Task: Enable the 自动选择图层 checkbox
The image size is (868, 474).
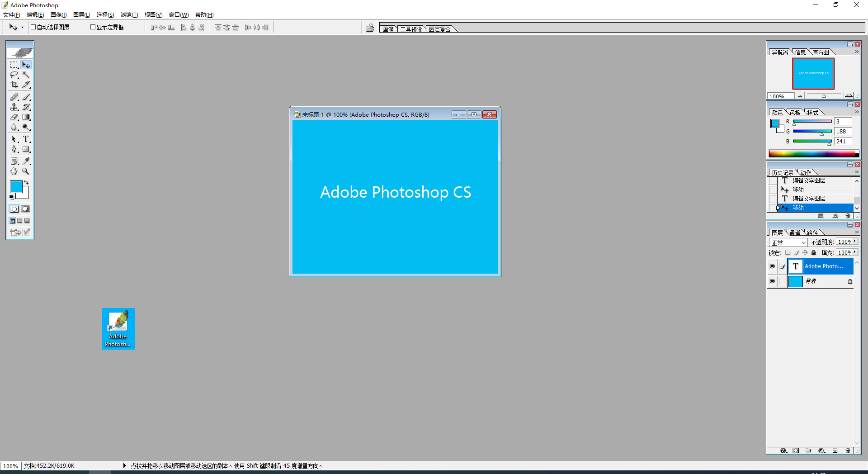Action: pos(33,27)
